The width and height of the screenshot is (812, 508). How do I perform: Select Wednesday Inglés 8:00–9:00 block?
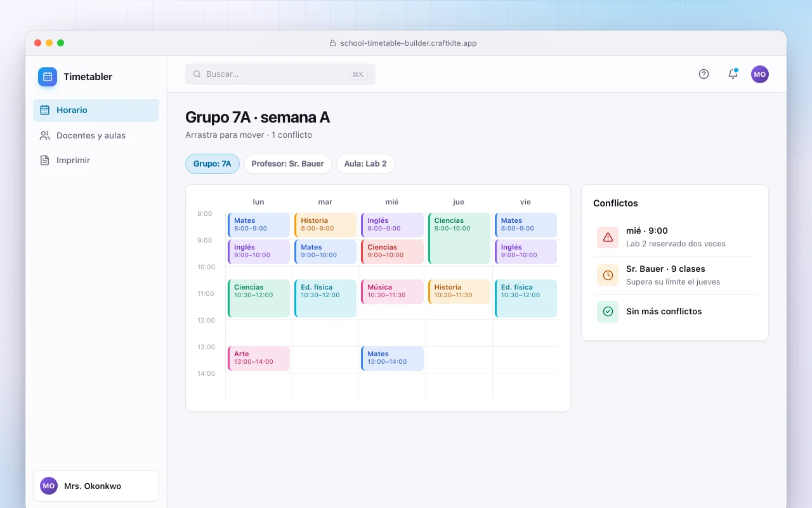tap(392, 225)
